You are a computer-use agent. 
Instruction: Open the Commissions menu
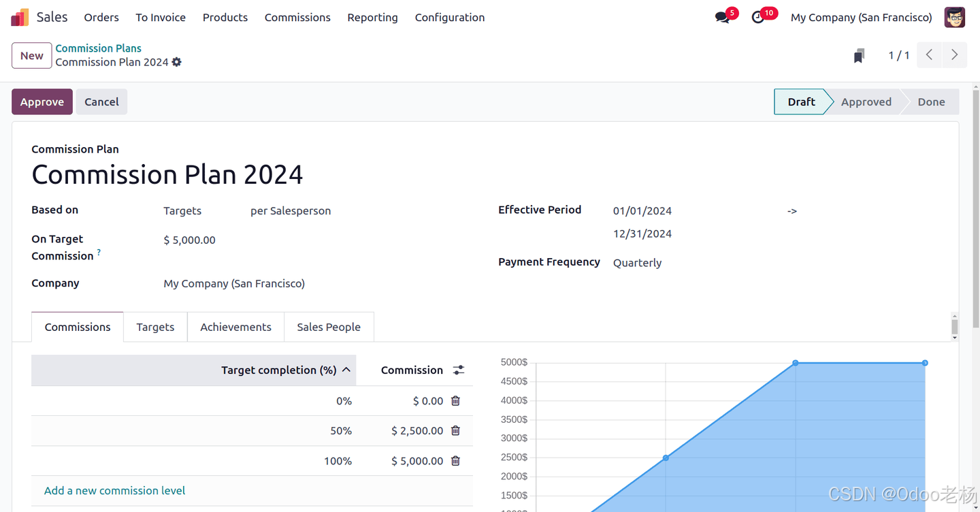coord(297,18)
